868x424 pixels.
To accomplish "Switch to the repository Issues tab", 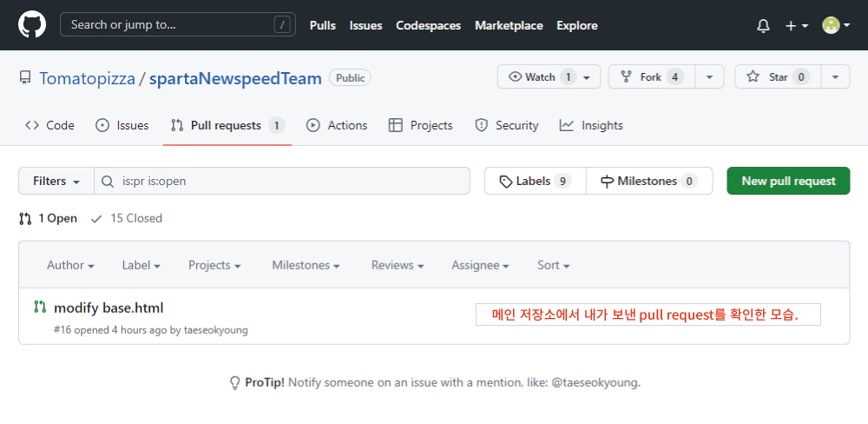I will click(122, 125).
